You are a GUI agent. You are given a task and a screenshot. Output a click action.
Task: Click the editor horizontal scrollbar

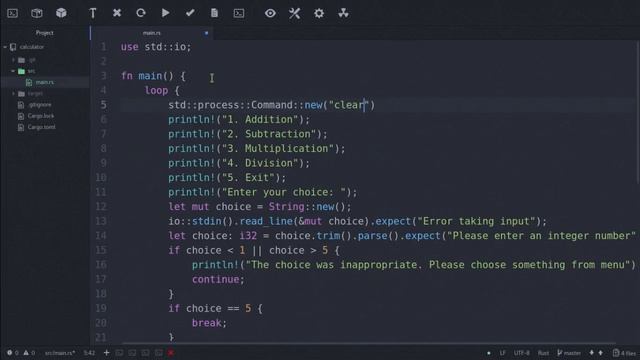pos(368,344)
